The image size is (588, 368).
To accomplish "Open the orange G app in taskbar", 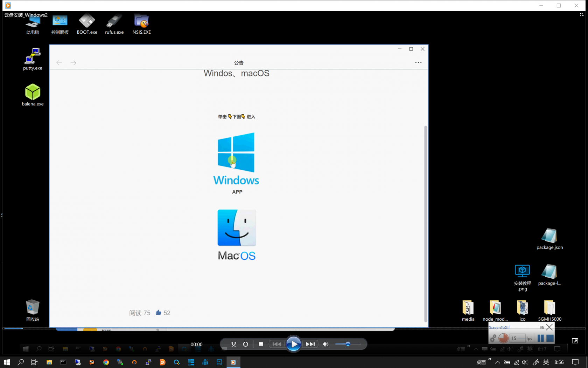I will 163,362.
